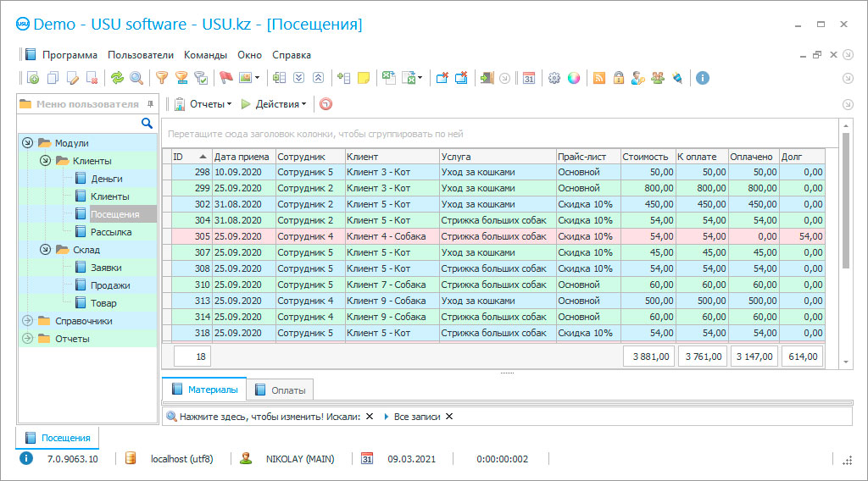Click the green grouping columns icon

tap(279, 78)
